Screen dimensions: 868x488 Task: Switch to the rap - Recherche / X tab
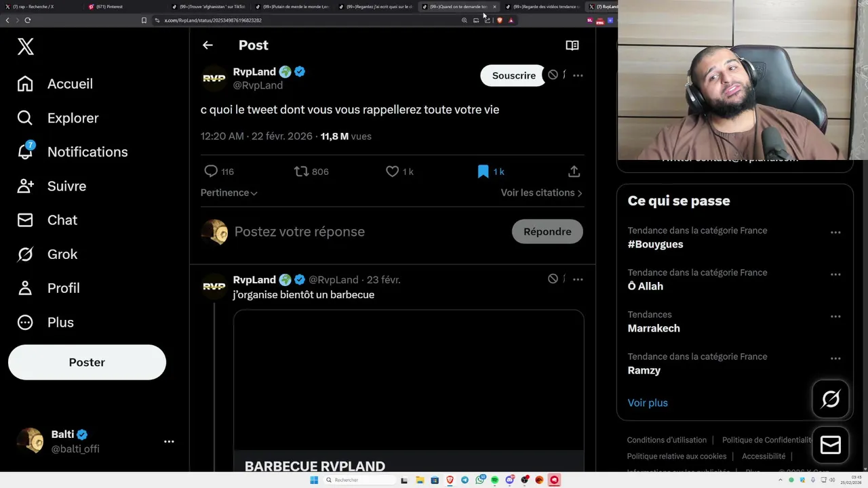(x=41, y=7)
